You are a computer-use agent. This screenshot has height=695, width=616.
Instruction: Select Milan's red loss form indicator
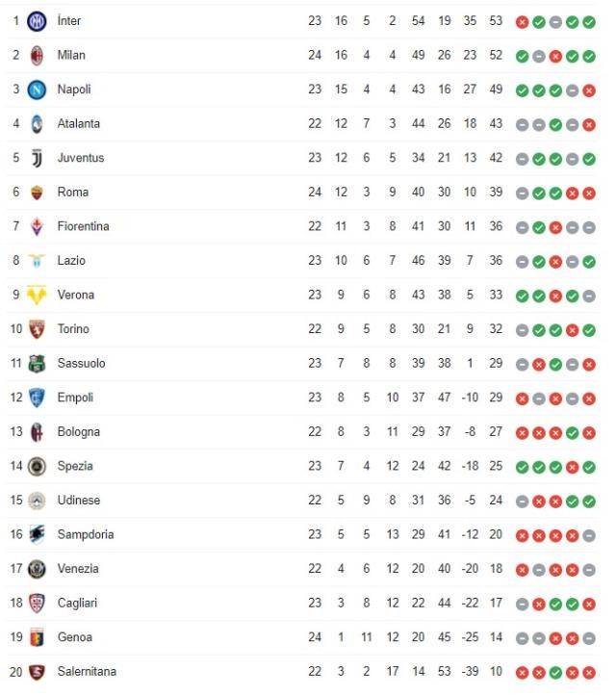[555, 56]
